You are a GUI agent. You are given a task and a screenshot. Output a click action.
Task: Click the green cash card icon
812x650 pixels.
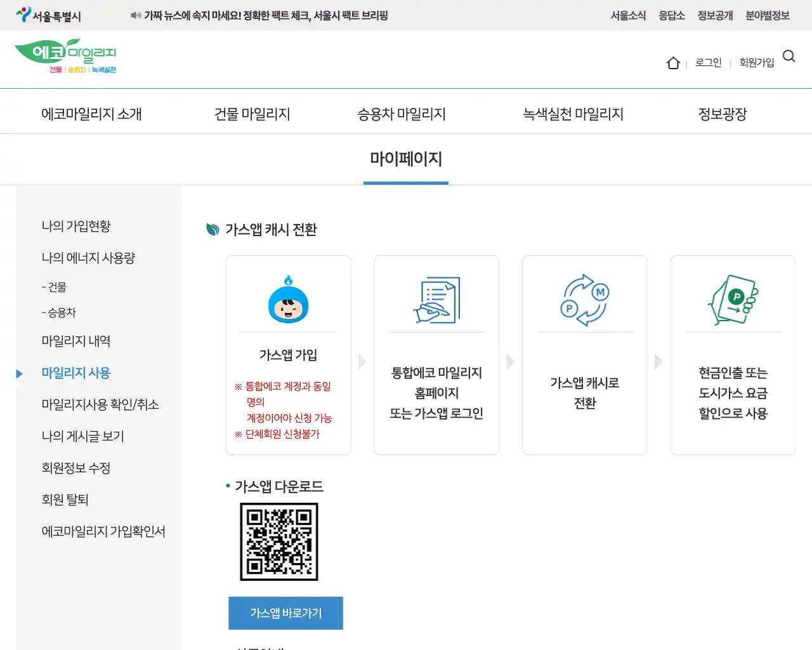pos(733,300)
